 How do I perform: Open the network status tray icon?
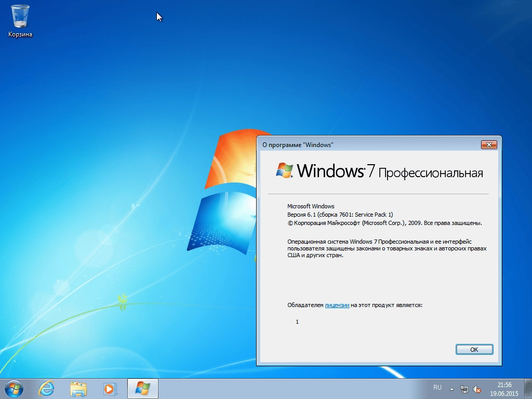point(464,389)
